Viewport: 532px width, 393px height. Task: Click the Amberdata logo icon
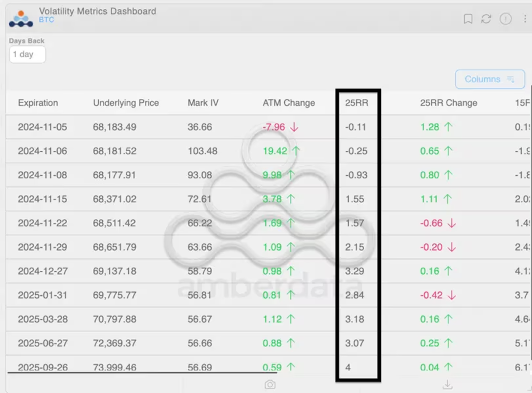click(21, 19)
